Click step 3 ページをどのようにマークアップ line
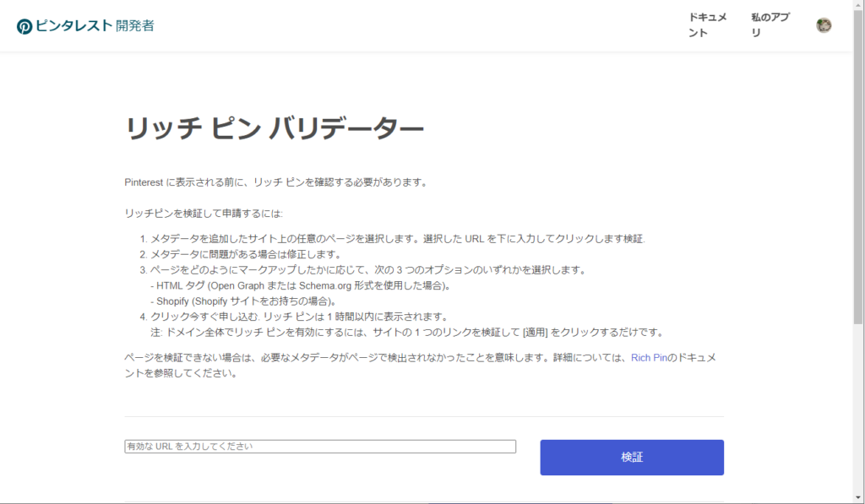 (x=368, y=270)
